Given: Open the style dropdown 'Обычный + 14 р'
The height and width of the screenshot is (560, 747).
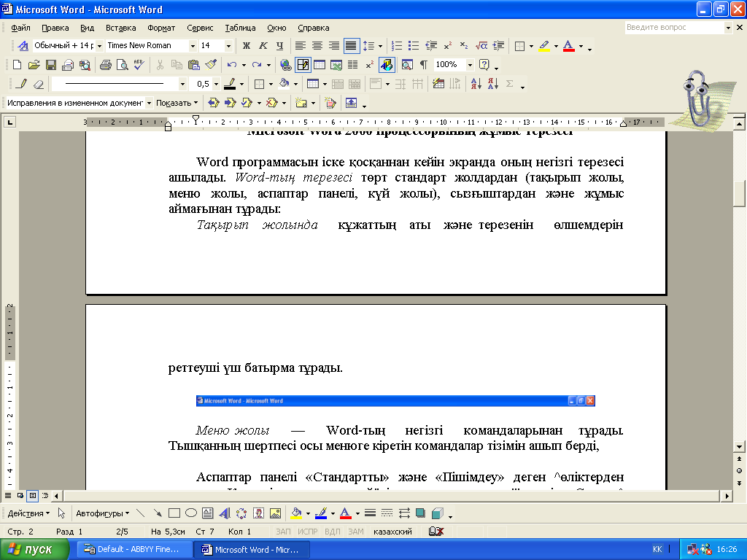Looking at the screenshot, I should 99,46.
